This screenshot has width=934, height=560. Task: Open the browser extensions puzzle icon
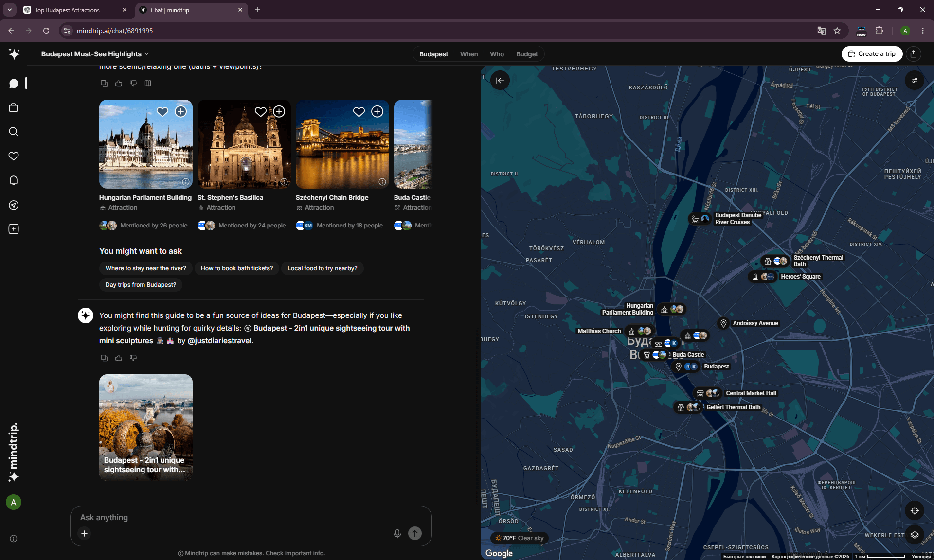pyautogui.click(x=879, y=31)
